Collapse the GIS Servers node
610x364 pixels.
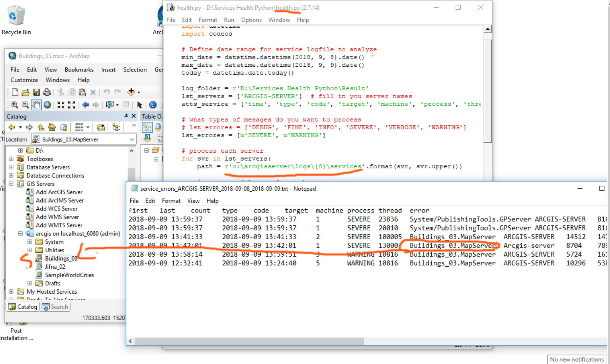point(11,184)
